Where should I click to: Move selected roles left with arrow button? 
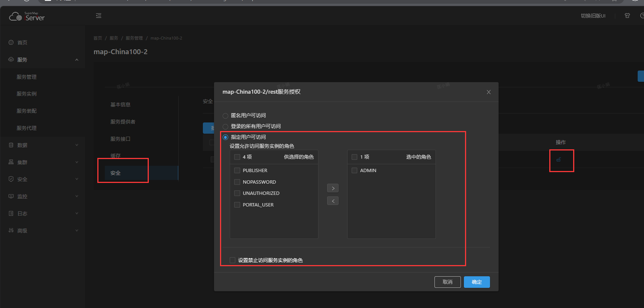(x=333, y=201)
